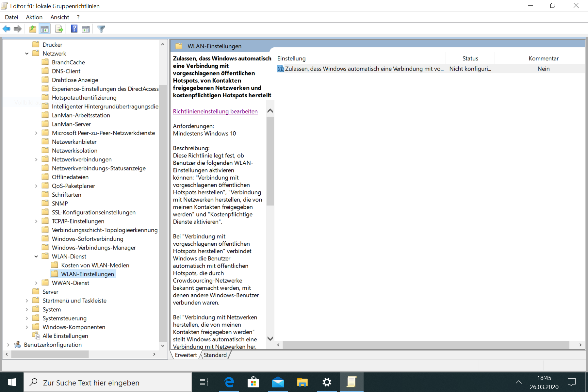Click the Forward navigation arrow
Image resolution: width=588 pixels, height=392 pixels.
[17, 29]
